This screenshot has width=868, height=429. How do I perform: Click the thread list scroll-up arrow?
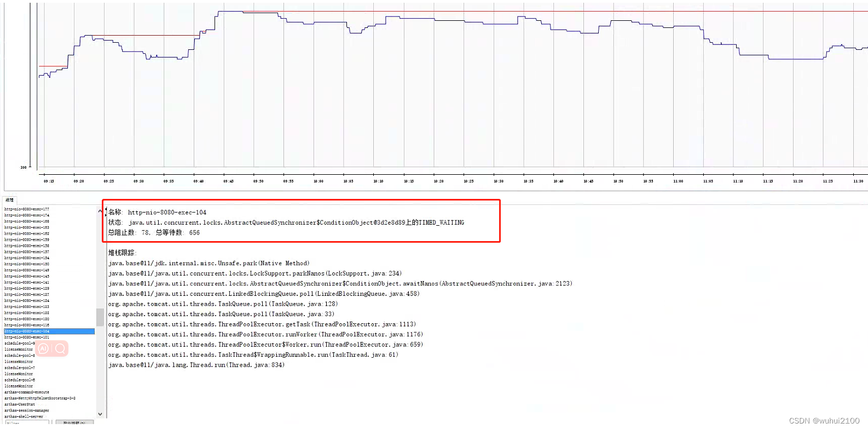[x=100, y=211]
